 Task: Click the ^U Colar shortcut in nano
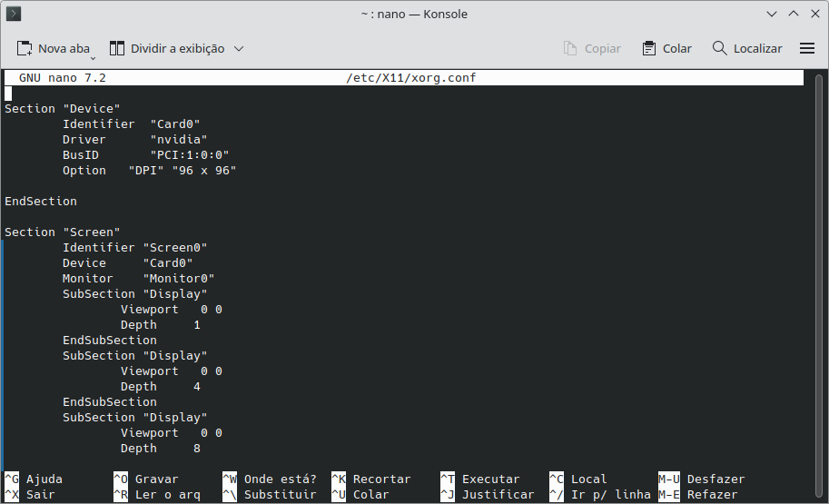360,495
